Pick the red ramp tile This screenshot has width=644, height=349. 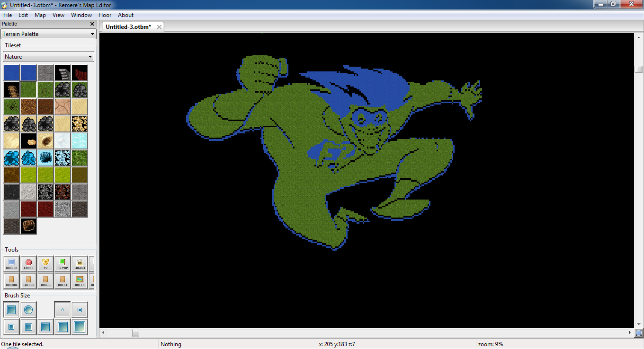pos(80,73)
